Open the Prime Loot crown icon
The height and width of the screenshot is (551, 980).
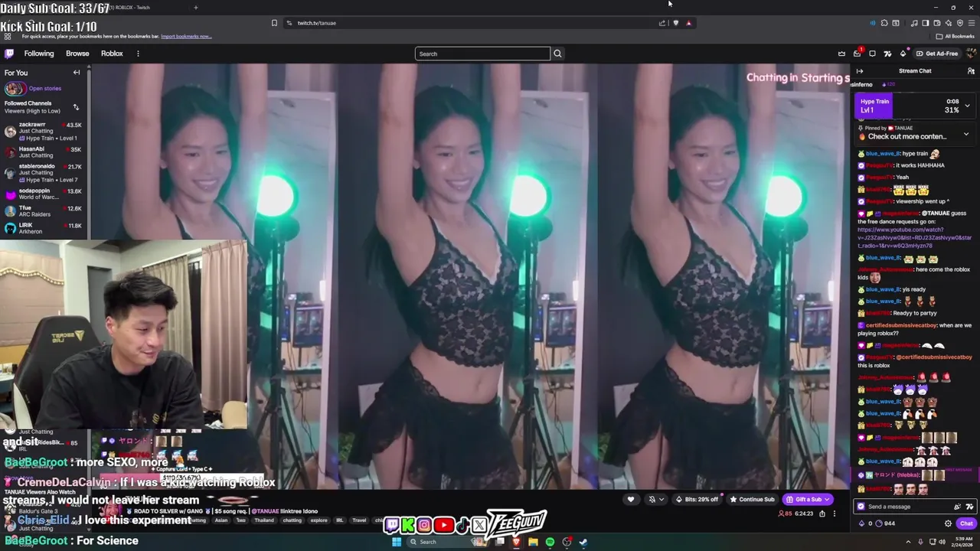coord(841,54)
